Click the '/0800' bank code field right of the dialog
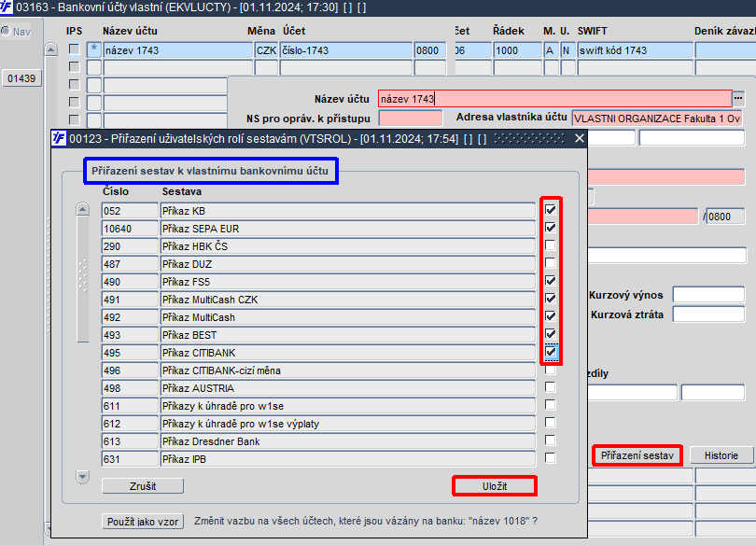The image size is (756, 545). pyautogui.click(x=725, y=217)
